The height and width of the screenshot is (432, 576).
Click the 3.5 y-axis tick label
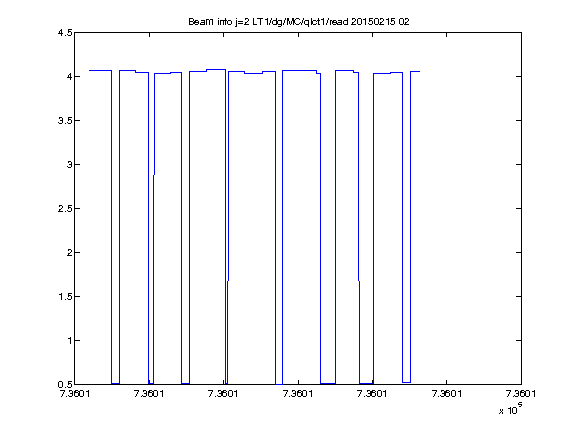pos(65,120)
